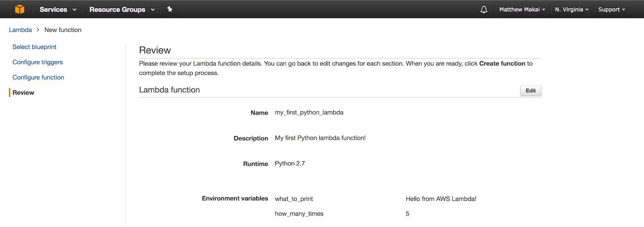Click the how_many_times variable key
This screenshot has width=644, height=227.
(299, 214)
